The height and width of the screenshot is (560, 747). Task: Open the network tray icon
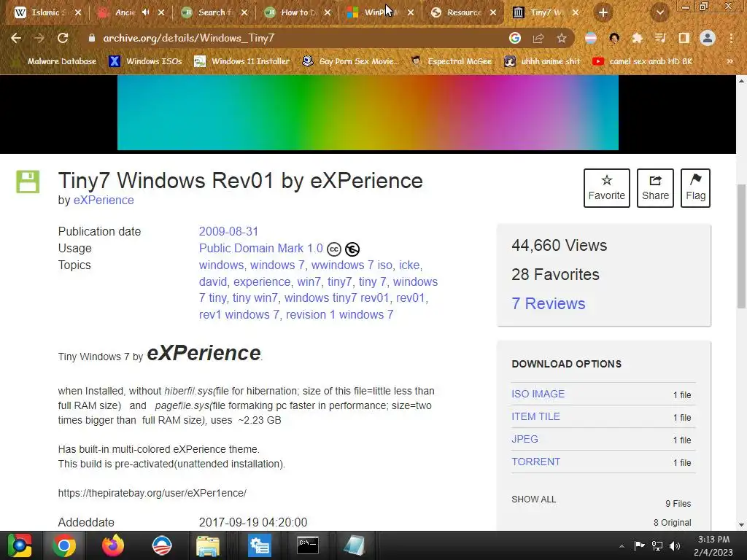[x=657, y=546]
